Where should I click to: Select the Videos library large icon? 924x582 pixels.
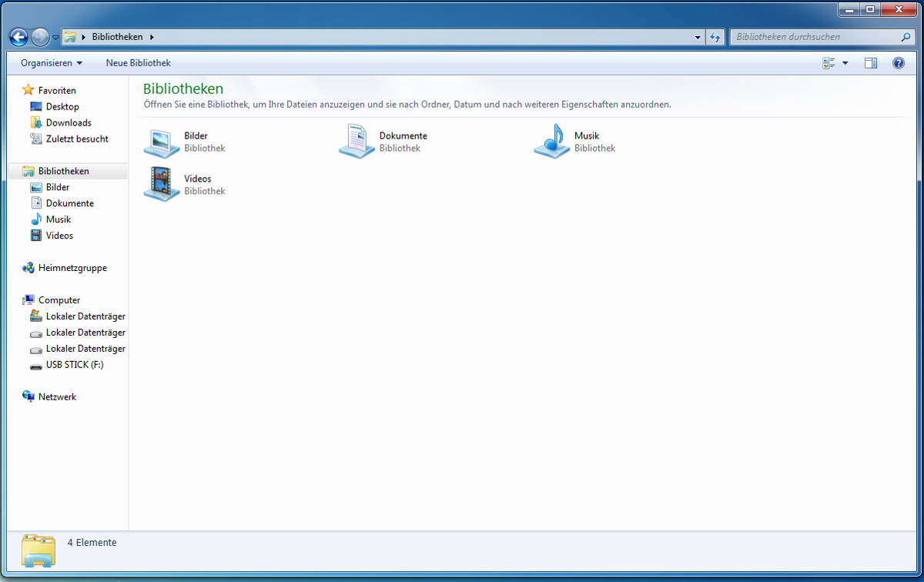[x=162, y=185]
